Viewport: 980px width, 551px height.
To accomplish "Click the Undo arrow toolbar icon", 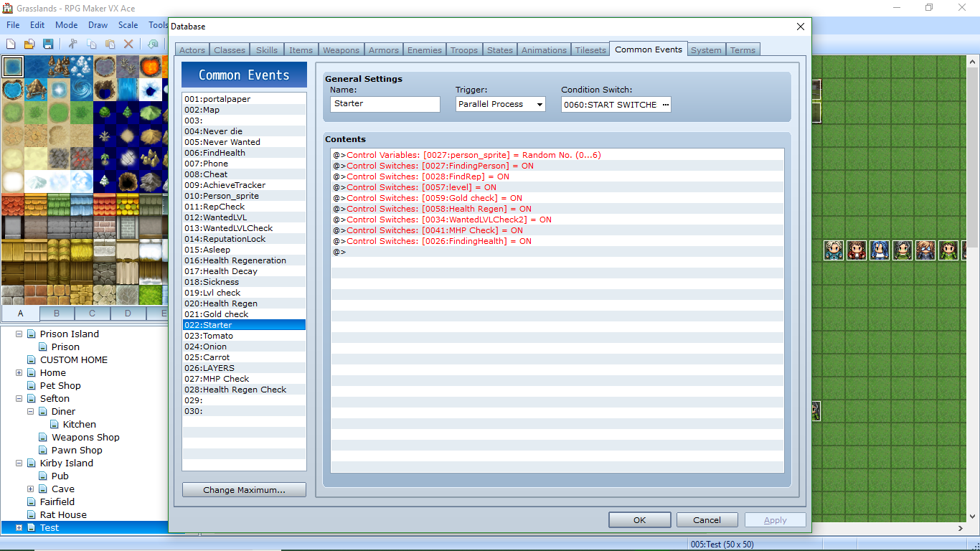I will pyautogui.click(x=153, y=44).
